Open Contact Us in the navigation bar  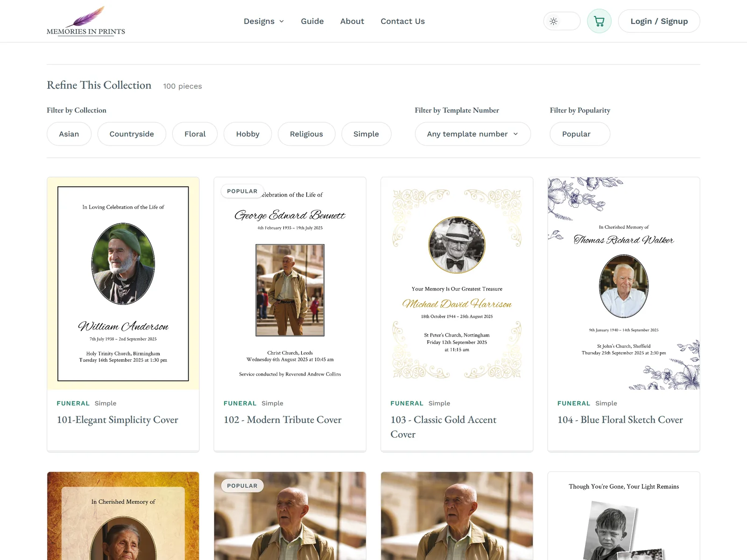[x=402, y=21]
